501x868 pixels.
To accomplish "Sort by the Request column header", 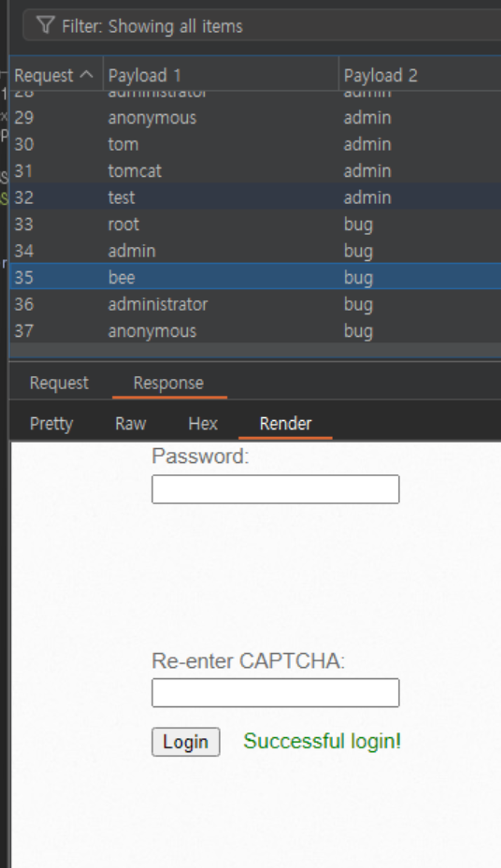I will click(x=56, y=75).
